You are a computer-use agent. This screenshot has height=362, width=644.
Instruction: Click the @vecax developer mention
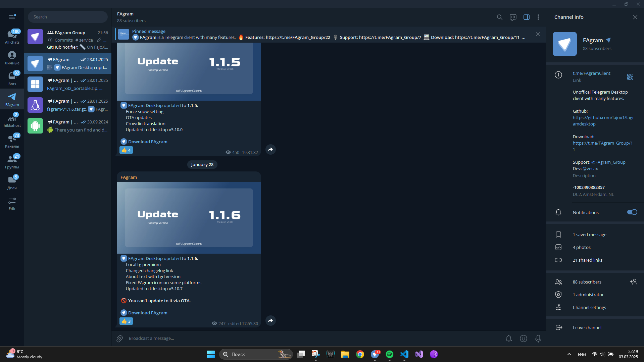pos(590,168)
